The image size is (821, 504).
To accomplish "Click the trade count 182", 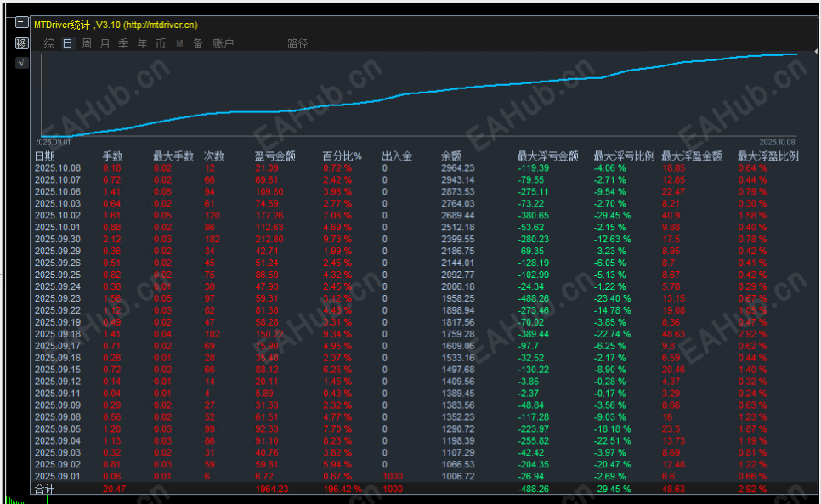I will pos(212,239).
